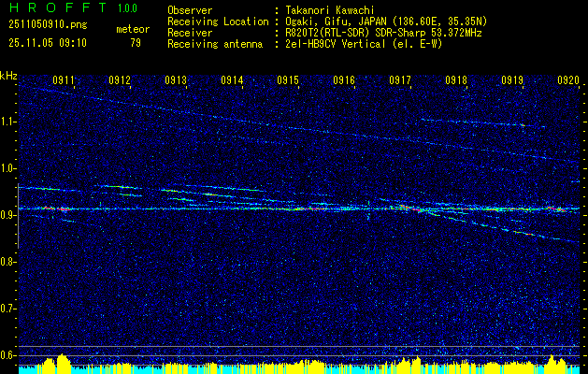Click the date stamp 25.11.05 09:10
The image size is (588, 374).
point(48,43)
